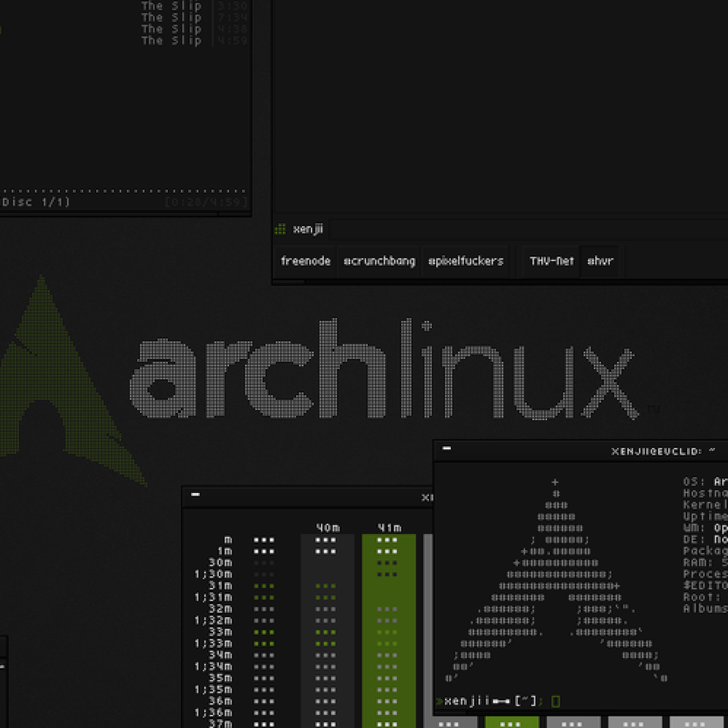This screenshot has width=728, height=728.
Task: Open the #hvr channel tab
Action: click(600, 261)
